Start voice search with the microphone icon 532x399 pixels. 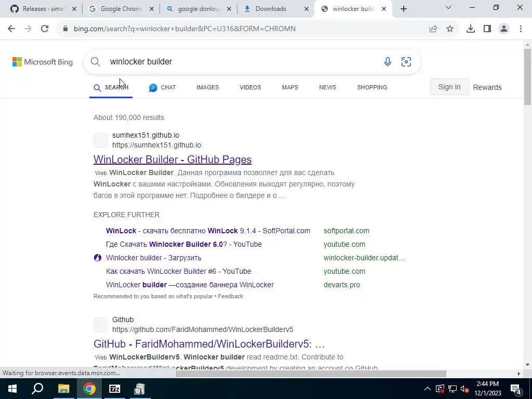[388, 62]
